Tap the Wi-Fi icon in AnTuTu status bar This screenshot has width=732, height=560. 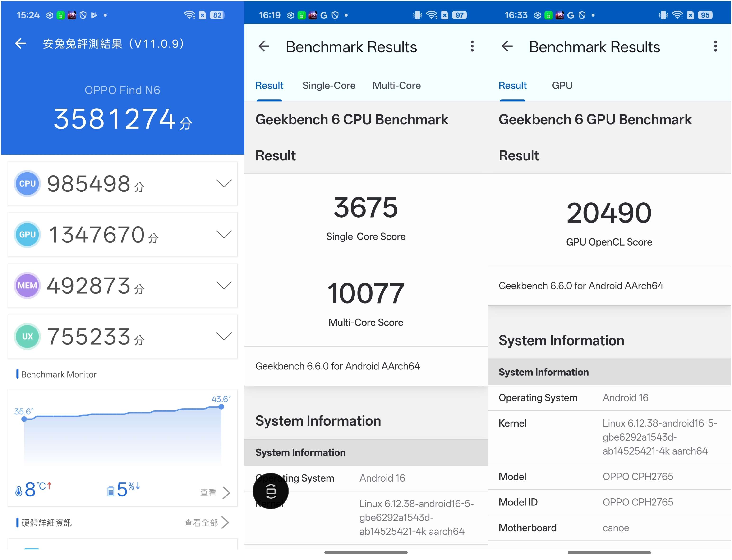click(189, 14)
